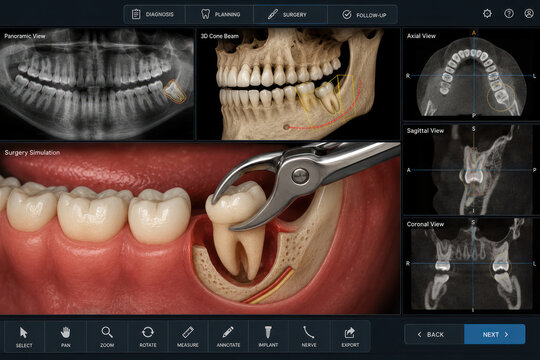This screenshot has height=360, width=540.
Task: Switch to the Planning tab
Action: point(219,14)
